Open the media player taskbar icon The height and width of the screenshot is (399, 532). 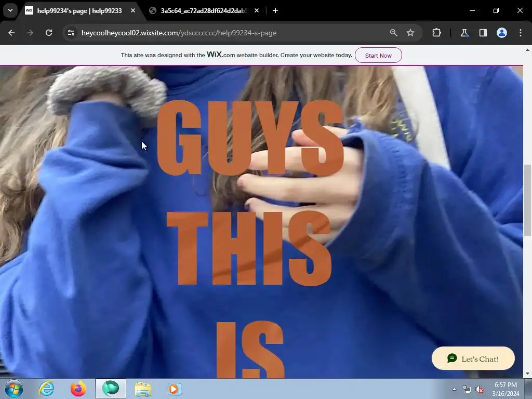[175, 389]
